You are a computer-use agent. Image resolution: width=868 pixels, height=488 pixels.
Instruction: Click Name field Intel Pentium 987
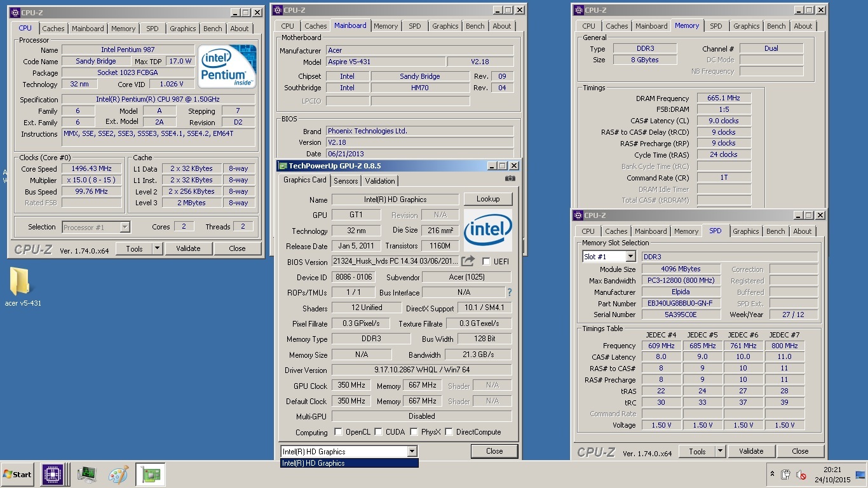pyautogui.click(x=128, y=50)
